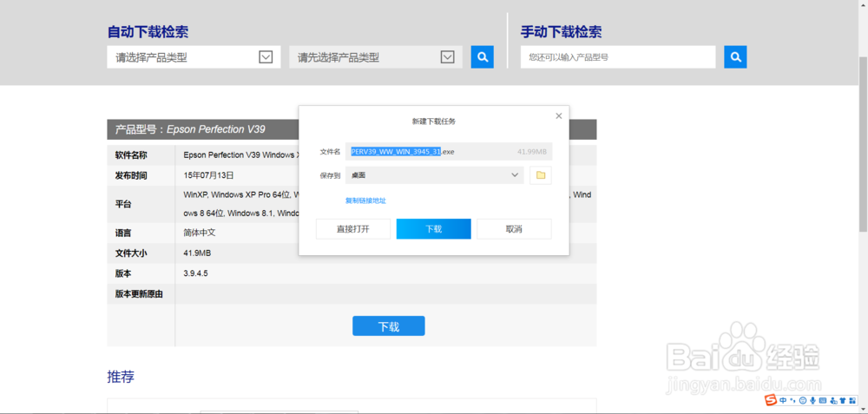Open 请选择产品类型 dropdown

194,57
